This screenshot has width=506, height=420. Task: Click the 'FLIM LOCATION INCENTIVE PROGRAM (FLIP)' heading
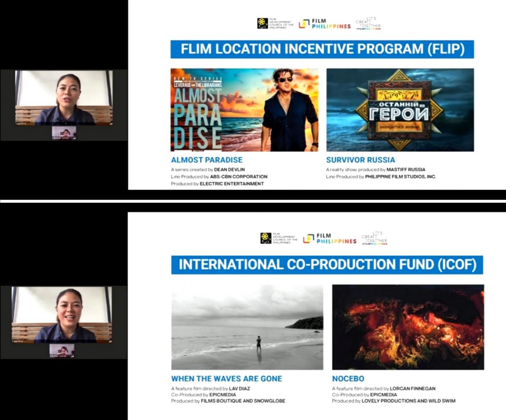pos(322,49)
